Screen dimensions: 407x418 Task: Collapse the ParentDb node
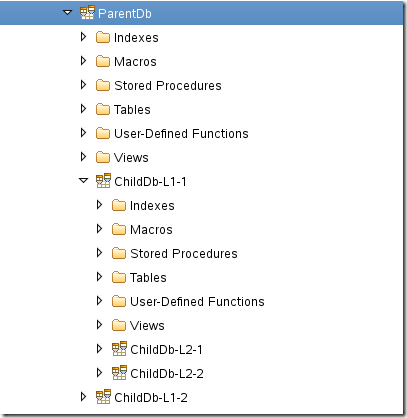pyautogui.click(x=68, y=13)
